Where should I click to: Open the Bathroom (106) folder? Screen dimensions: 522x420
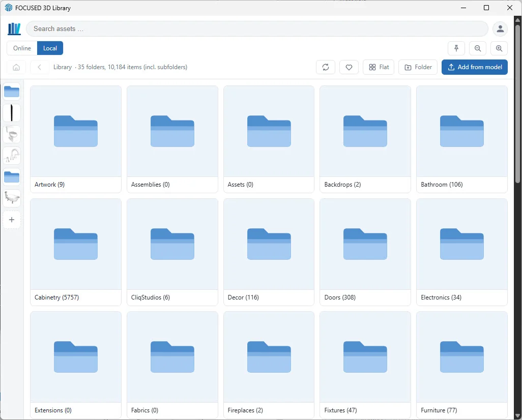462,139
